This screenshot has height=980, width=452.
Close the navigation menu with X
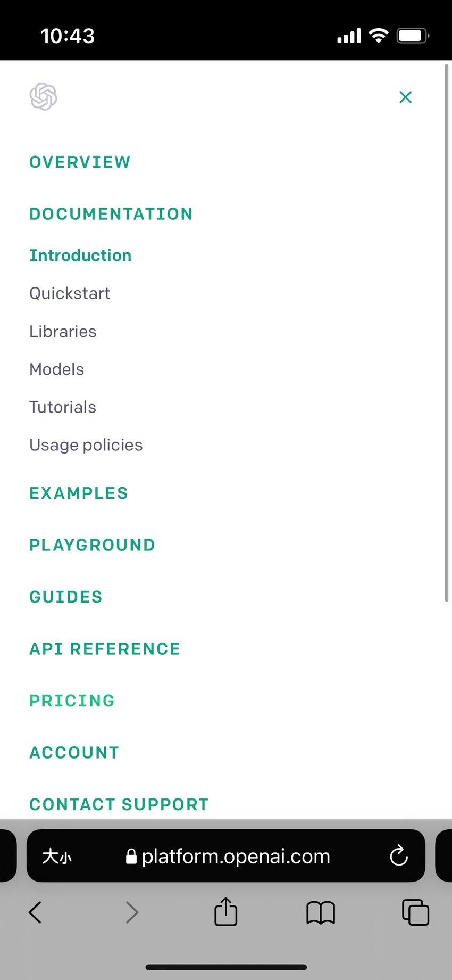coord(406,97)
